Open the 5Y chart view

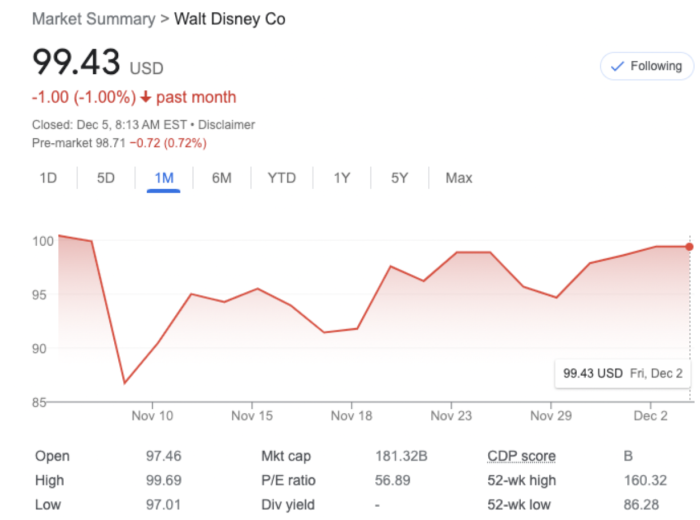(x=400, y=178)
